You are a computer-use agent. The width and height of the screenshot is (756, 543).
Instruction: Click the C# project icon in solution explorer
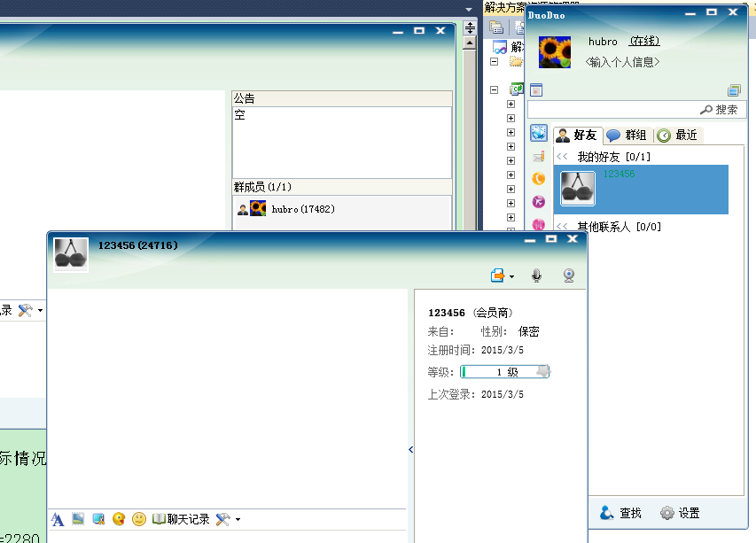517,89
